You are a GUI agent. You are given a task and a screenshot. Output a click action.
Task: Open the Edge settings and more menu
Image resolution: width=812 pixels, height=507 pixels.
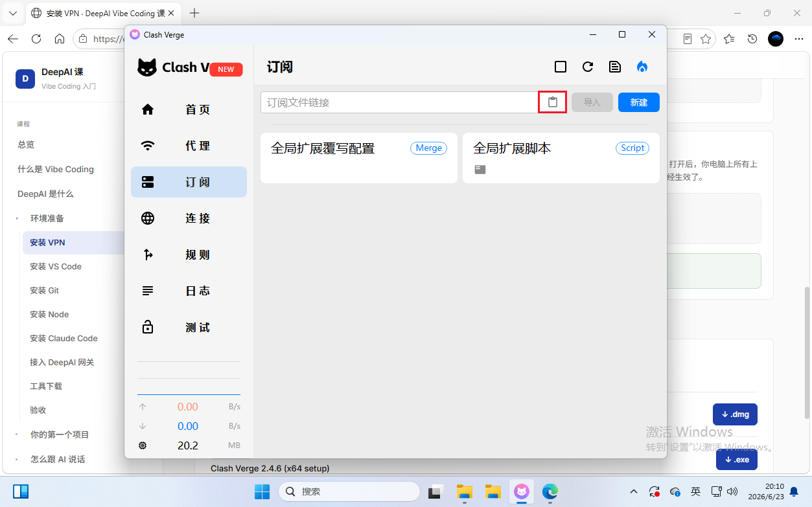[798, 39]
